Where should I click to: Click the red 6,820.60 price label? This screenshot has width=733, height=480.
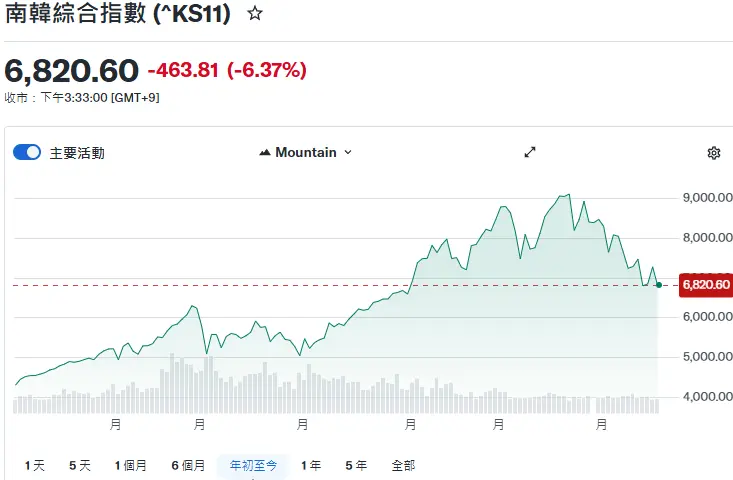[706, 285]
